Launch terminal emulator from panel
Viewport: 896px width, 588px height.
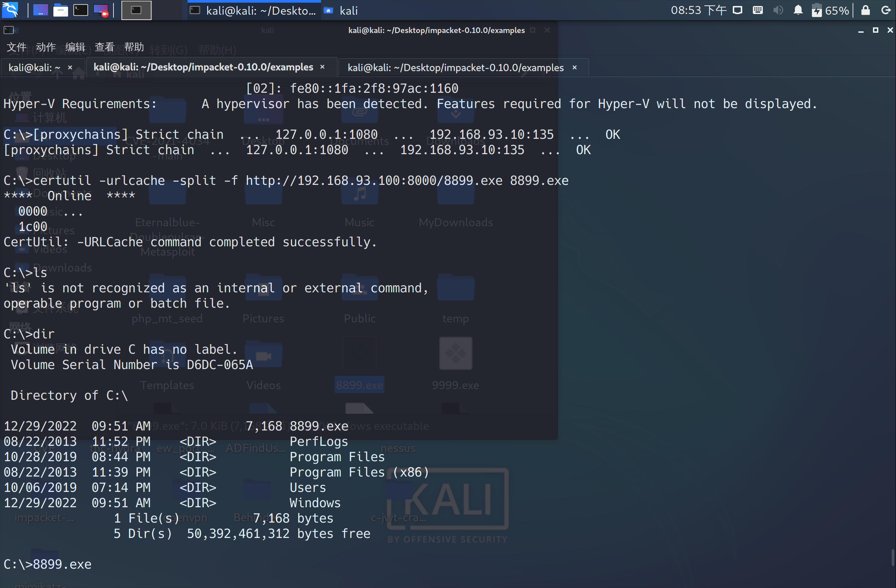(80, 10)
